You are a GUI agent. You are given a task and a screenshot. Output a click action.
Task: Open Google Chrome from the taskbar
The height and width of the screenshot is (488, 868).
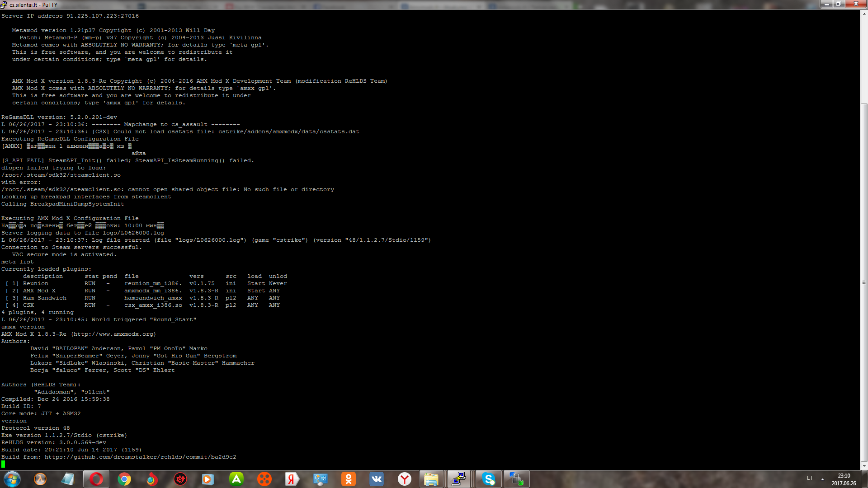pos(124,479)
